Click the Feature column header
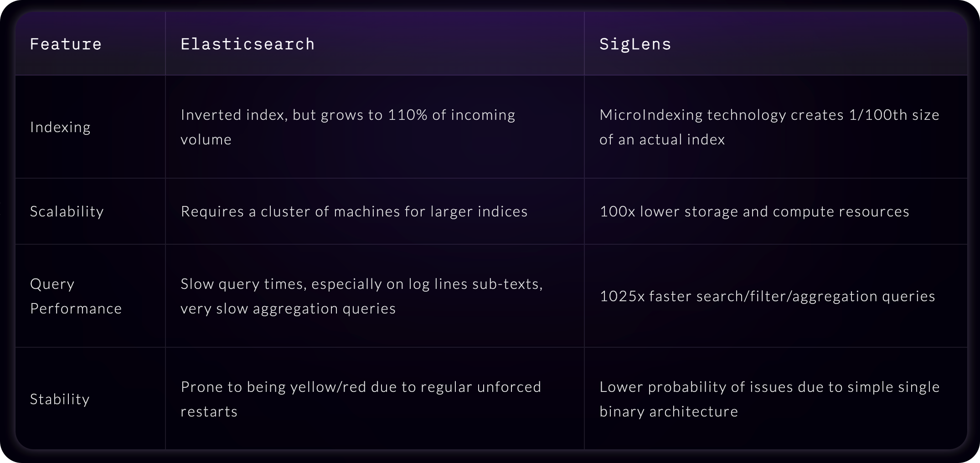 (x=66, y=44)
